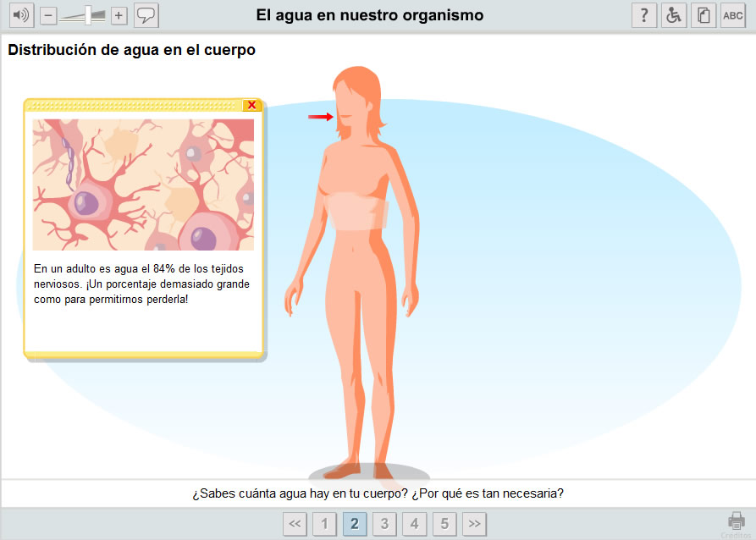Screen dimensions: 756x540
Task: Jump to page 4
Action: [414, 524]
